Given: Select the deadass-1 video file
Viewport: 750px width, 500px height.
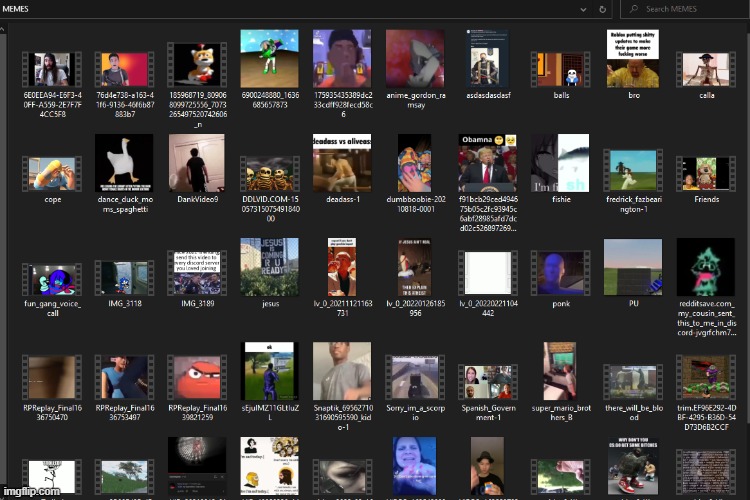Looking at the screenshot, I should coord(341,164).
